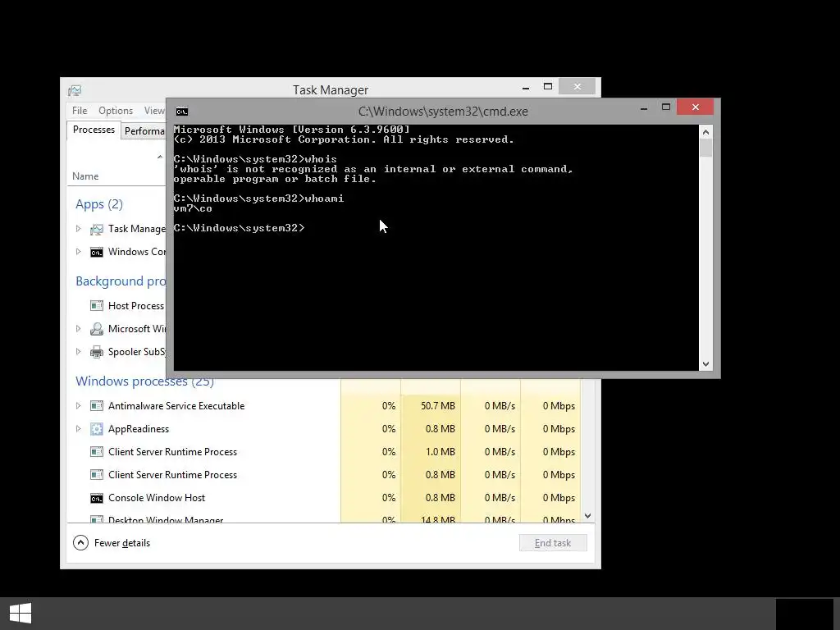The width and height of the screenshot is (840, 630).
Task: Click the Windows Command Processor row icon
Action: (x=97, y=253)
